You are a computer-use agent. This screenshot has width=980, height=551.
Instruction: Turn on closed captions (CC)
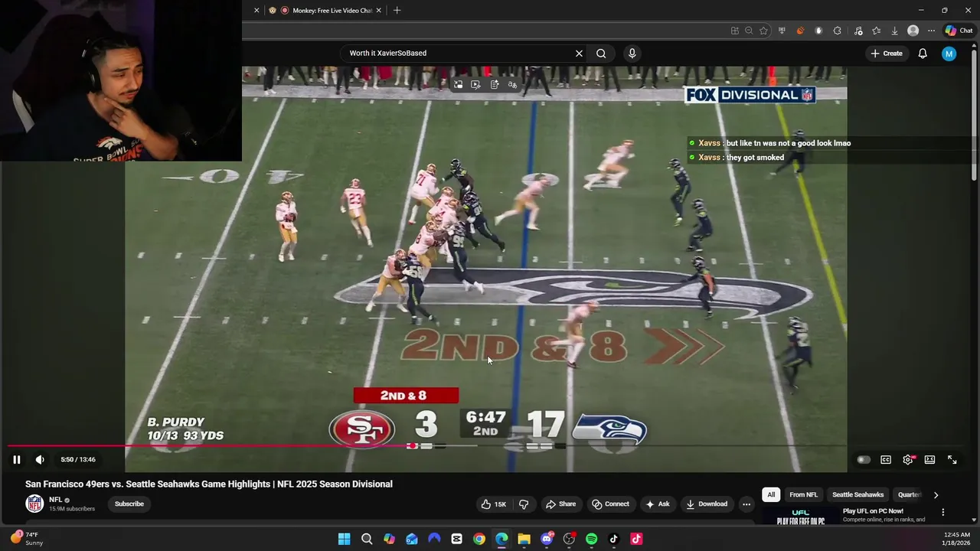tap(886, 460)
